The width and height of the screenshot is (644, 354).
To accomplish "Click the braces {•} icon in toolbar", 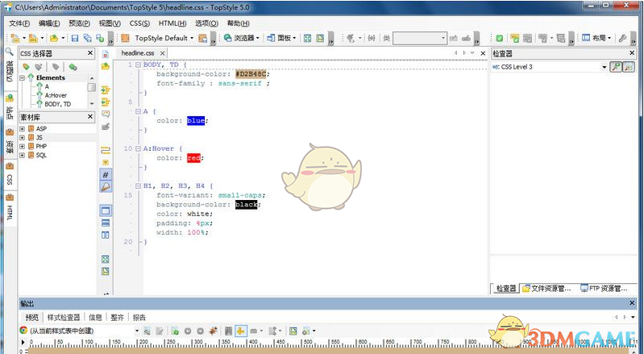I will point(372,38).
